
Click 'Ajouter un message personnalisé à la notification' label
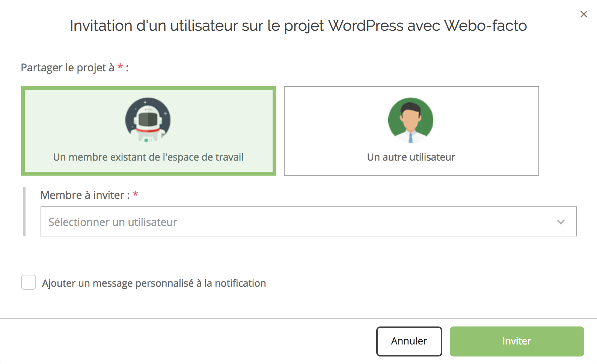pos(154,283)
